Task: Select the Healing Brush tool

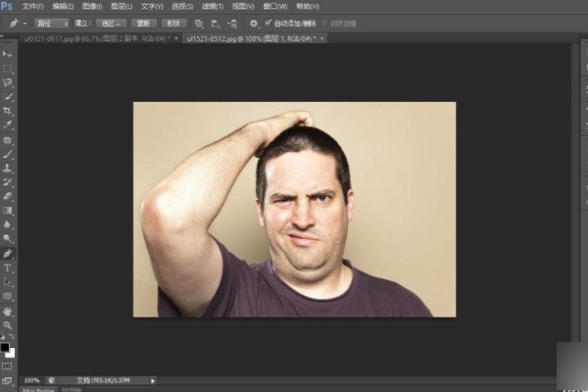Action: pyautogui.click(x=7, y=141)
